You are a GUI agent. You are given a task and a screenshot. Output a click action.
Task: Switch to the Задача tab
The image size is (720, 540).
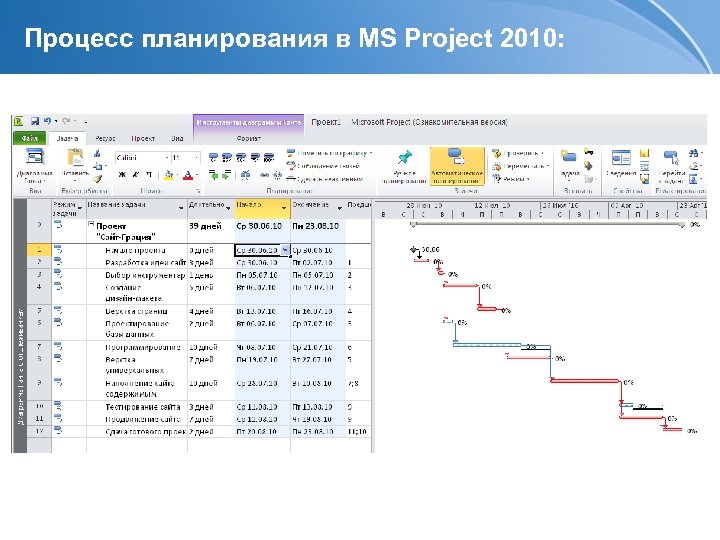pos(67,138)
